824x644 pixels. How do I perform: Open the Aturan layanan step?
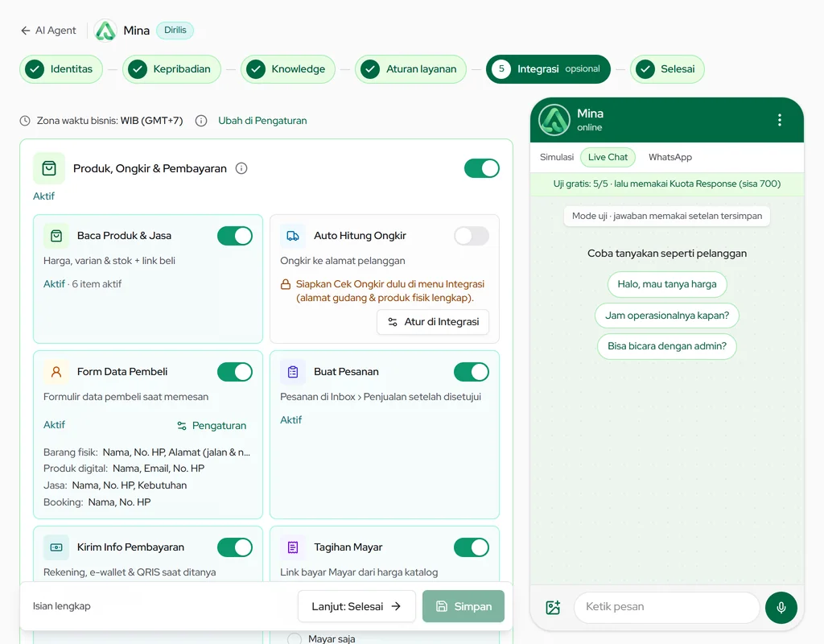click(x=410, y=69)
